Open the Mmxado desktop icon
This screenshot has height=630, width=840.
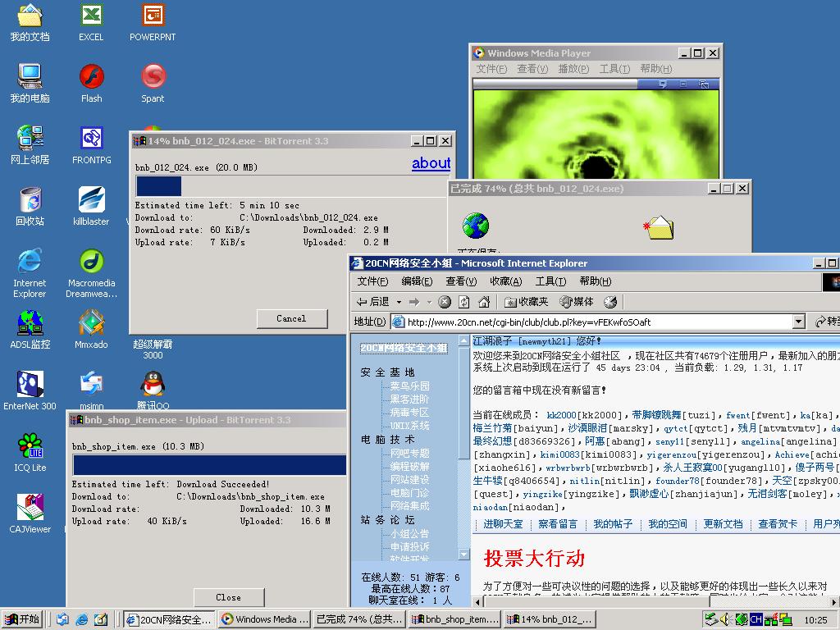pos(91,330)
